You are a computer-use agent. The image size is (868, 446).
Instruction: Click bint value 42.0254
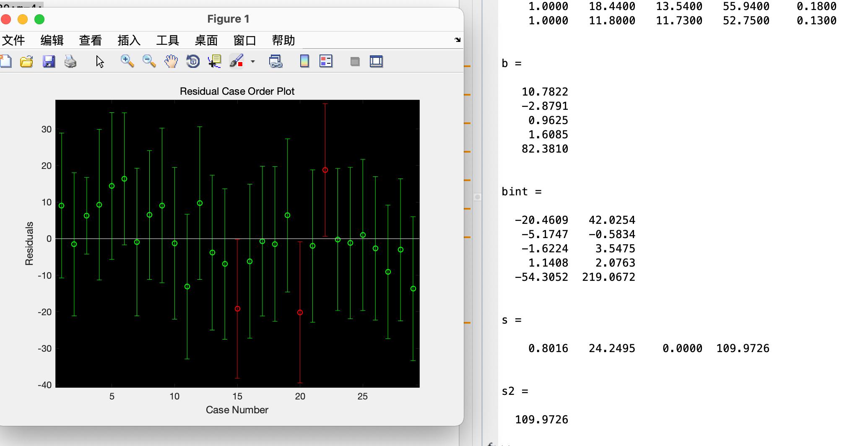pos(612,220)
